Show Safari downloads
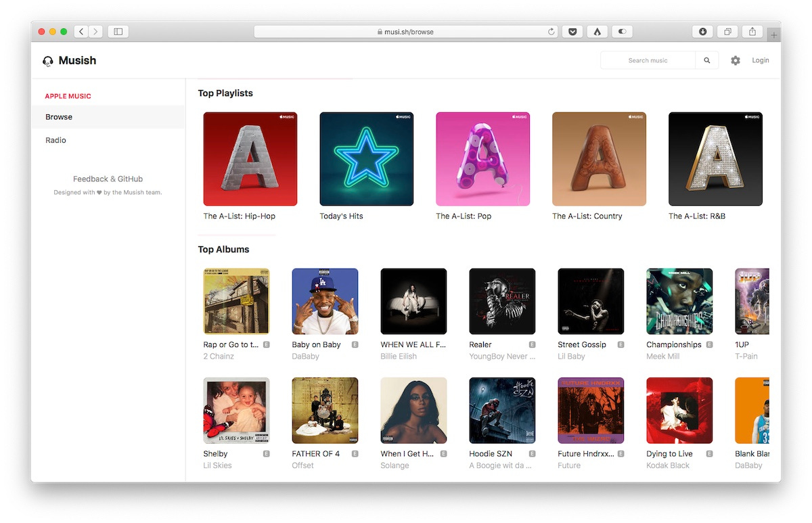The height and width of the screenshot is (523, 812). point(703,31)
